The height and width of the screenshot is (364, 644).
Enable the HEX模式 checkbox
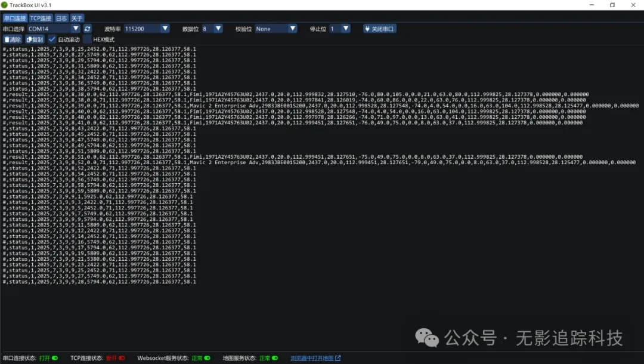[87, 39]
